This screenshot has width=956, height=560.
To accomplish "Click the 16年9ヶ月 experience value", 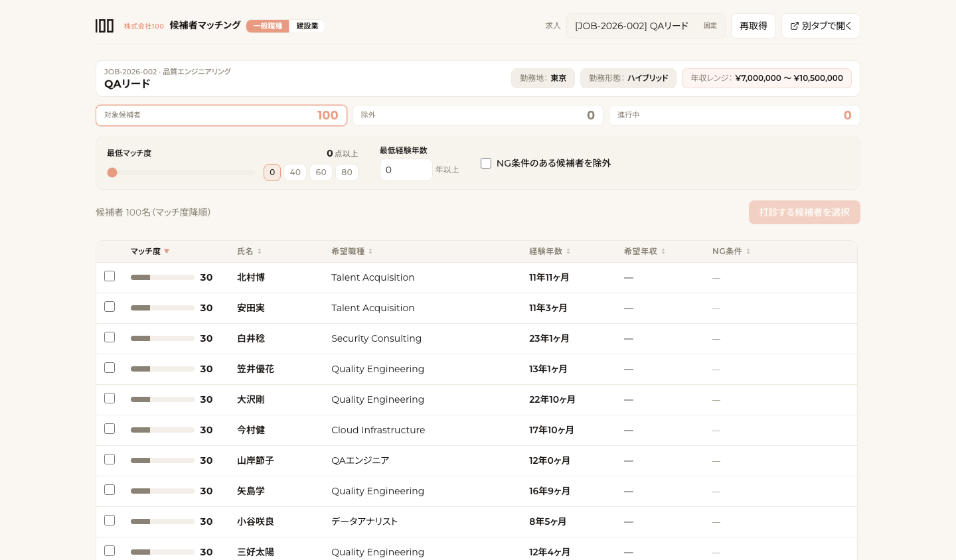I will (550, 491).
